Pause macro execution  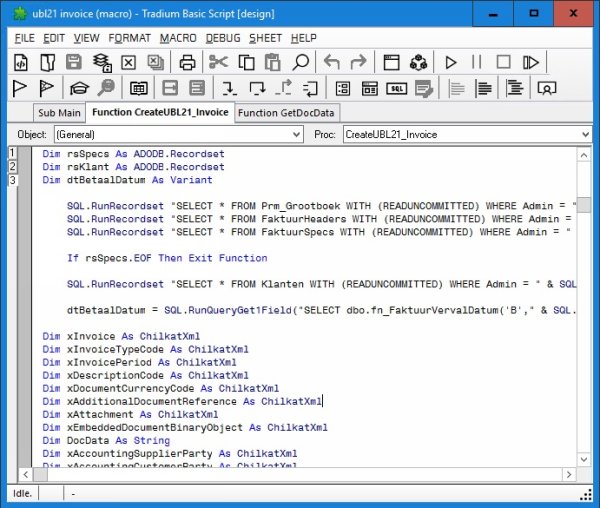coord(477,62)
